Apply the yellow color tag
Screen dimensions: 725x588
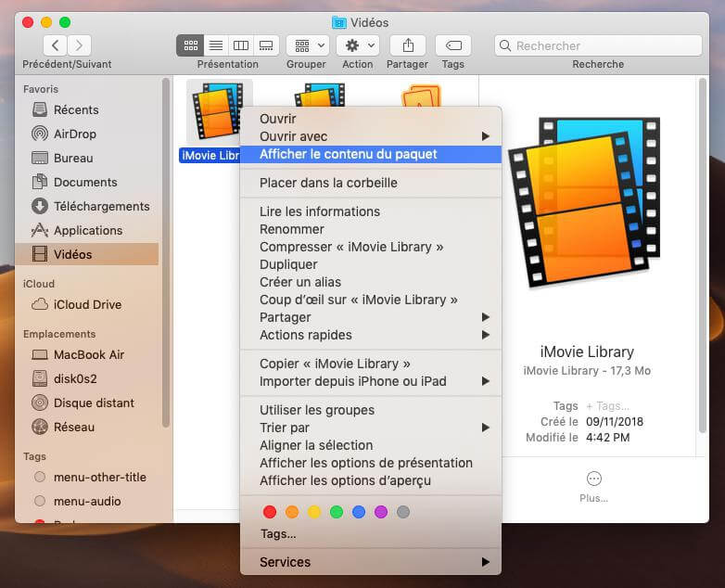click(x=314, y=512)
